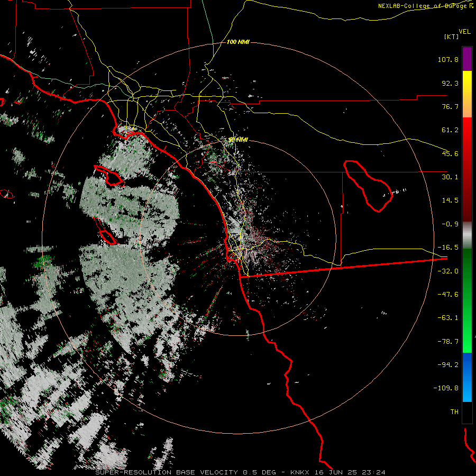This screenshot has width=476, height=476.
Task: Click the 100 NMI range ring label
Action: tap(238, 42)
